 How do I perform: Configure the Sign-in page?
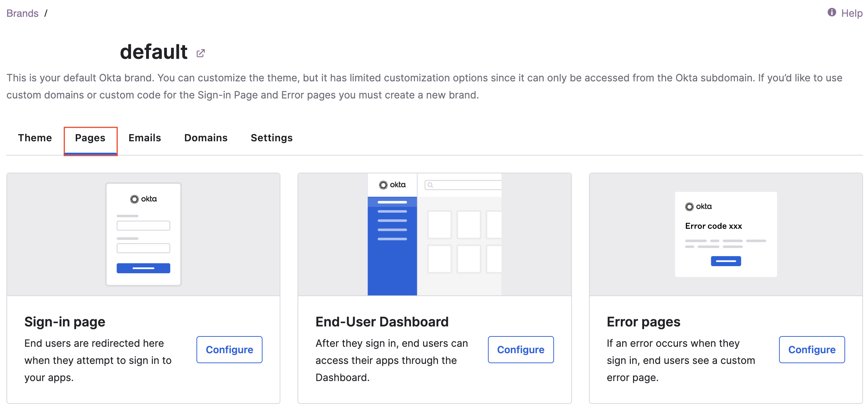(x=229, y=350)
